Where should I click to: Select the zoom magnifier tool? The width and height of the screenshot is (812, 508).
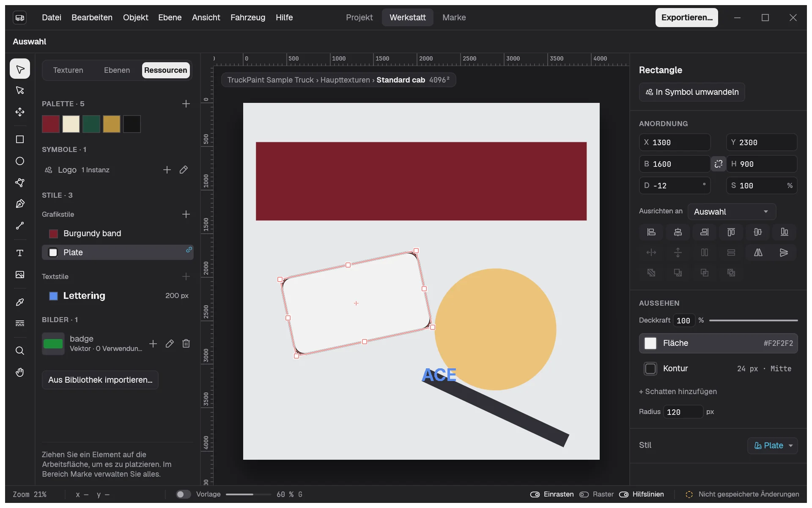20,351
